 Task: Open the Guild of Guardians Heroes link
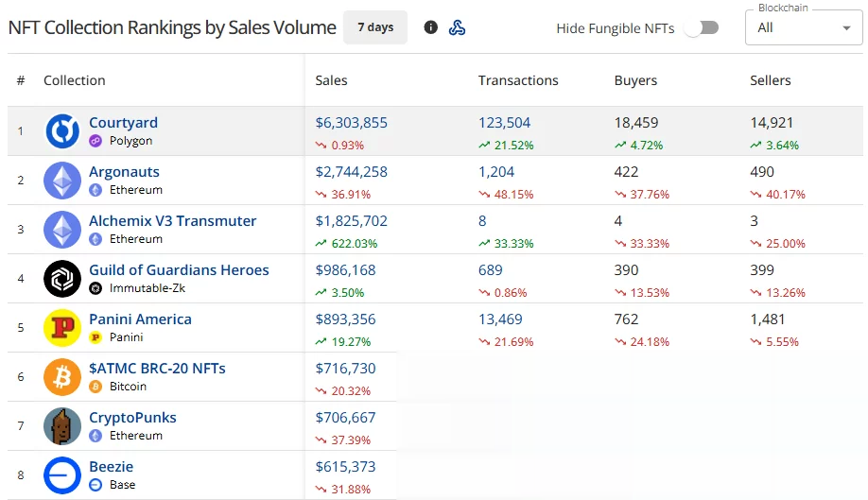(x=179, y=270)
